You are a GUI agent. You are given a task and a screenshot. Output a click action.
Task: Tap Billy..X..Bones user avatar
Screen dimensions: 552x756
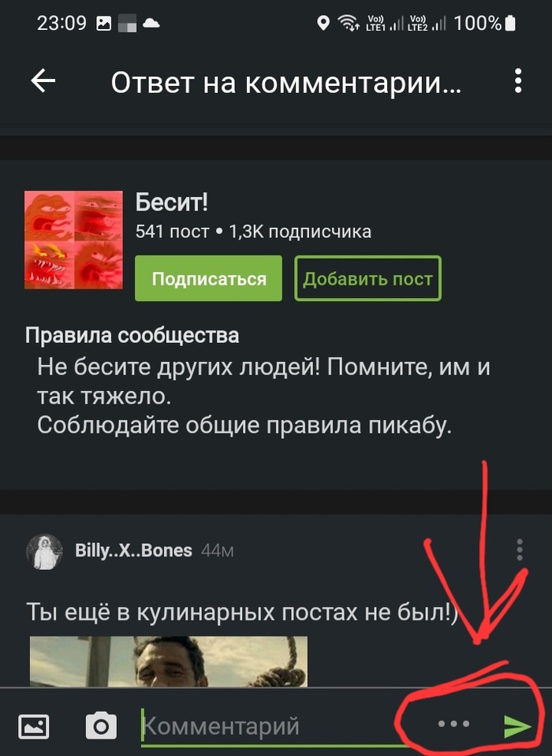pyautogui.click(x=44, y=552)
